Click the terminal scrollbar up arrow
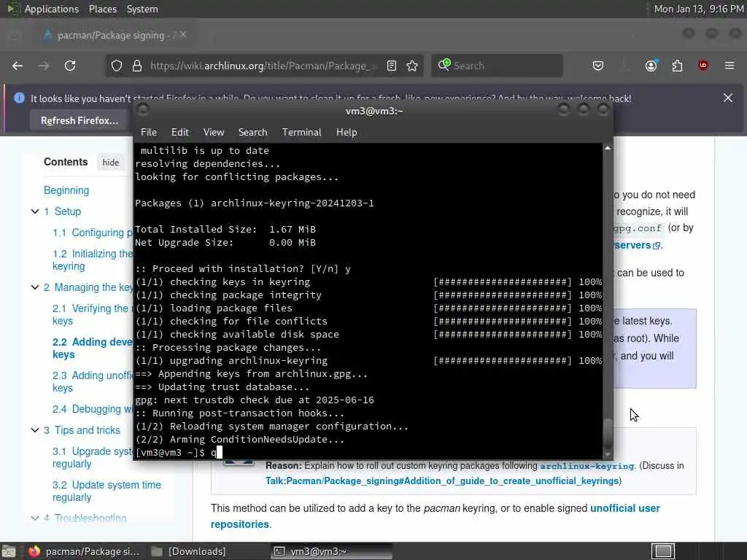Viewport: 747px width, 560px height. pyautogui.click(x=608, y=148)
